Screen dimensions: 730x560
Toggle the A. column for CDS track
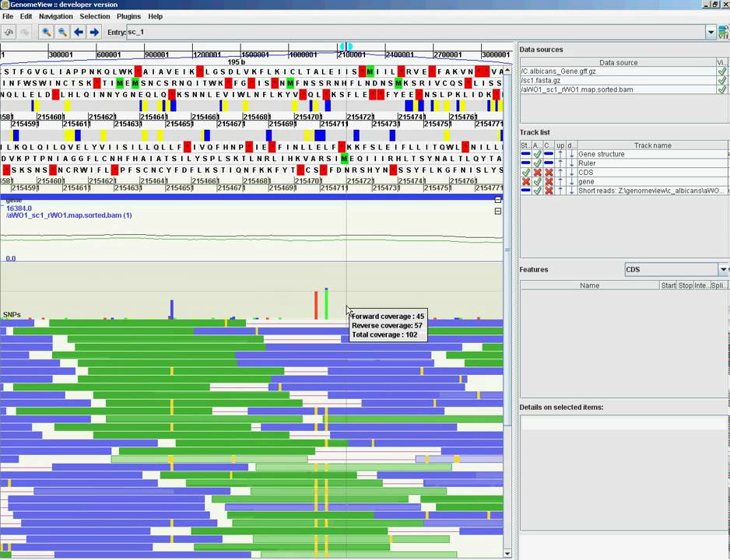pyautogui.click(x=537, y=173)
